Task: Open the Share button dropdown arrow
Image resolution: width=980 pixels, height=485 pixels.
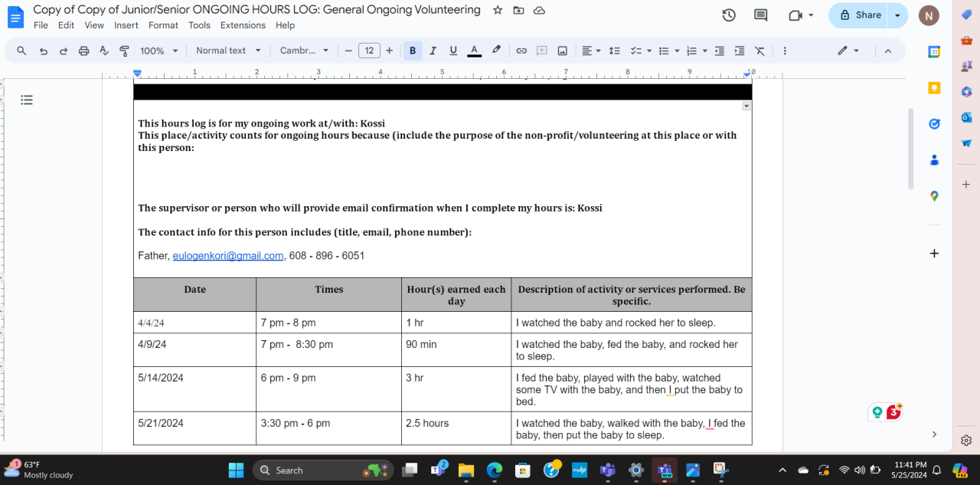Action: pyautogui.click(x=897, y=15)
